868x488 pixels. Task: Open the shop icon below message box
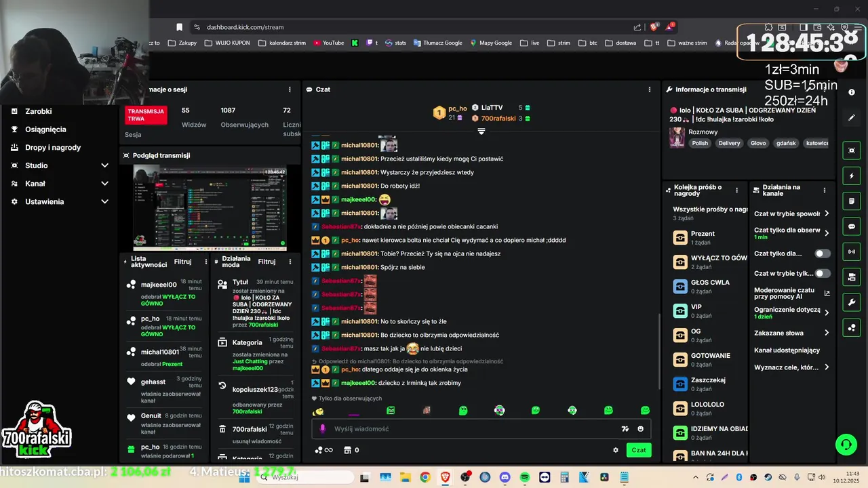[x=348, y=450]
